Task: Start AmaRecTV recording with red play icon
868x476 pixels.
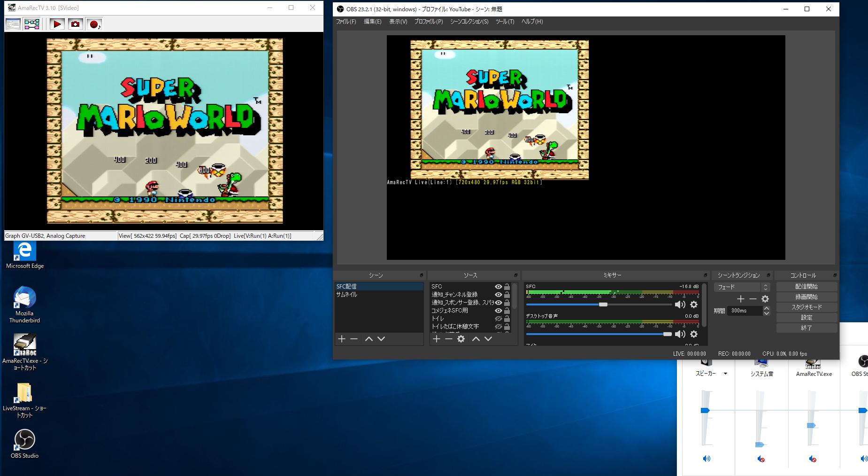Action: click(x=57, y=23)
